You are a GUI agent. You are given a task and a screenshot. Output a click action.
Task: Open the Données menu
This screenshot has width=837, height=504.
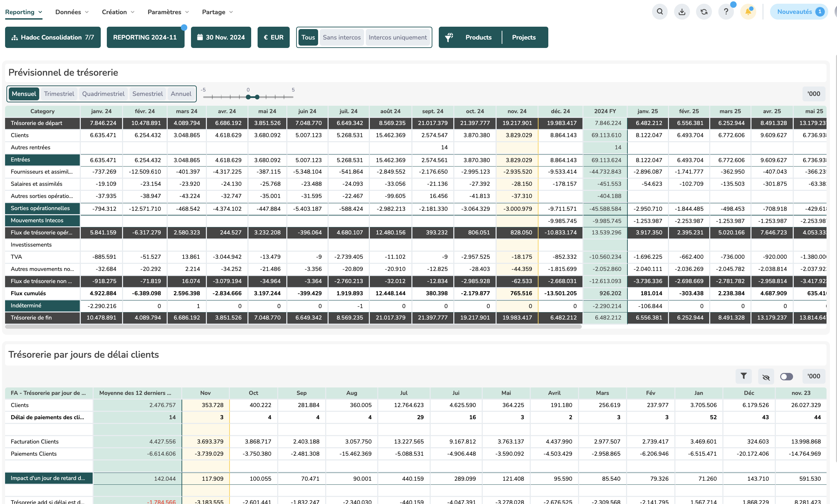click(72, 12)
